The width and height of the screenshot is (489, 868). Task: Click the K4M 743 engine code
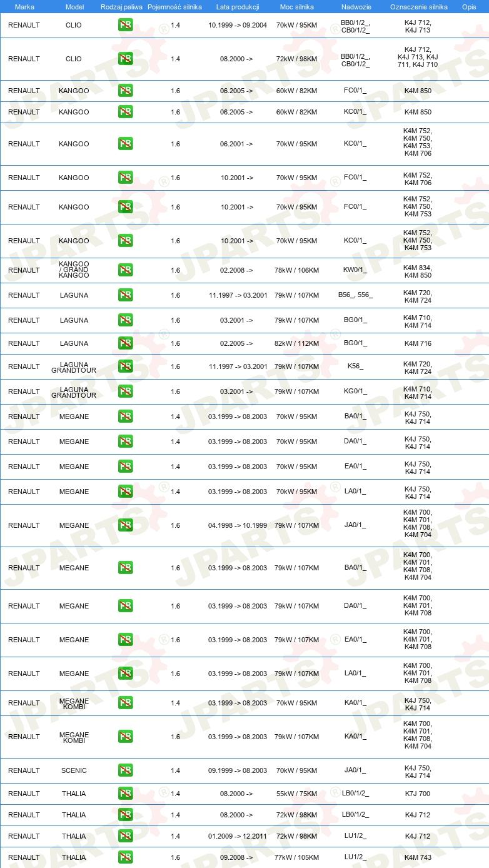click(x=418, y=857)
